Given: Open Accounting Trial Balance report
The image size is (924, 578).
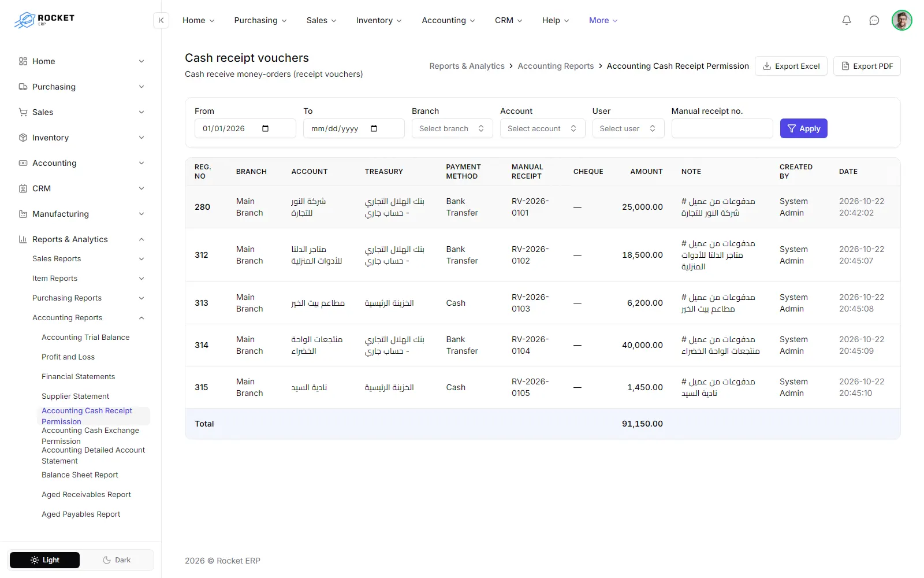Looking at the screenshot, I should [x=85, y=338].
